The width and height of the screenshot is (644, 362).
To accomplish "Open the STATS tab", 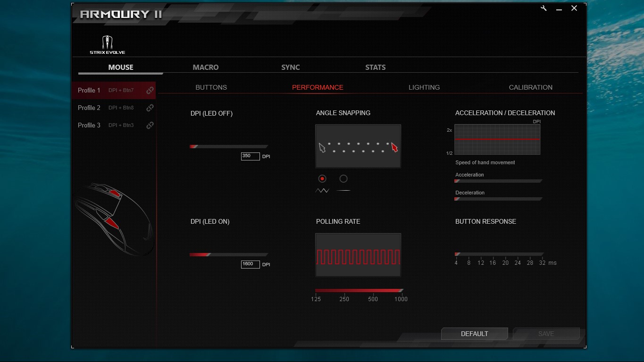I will tap(376, 67).
